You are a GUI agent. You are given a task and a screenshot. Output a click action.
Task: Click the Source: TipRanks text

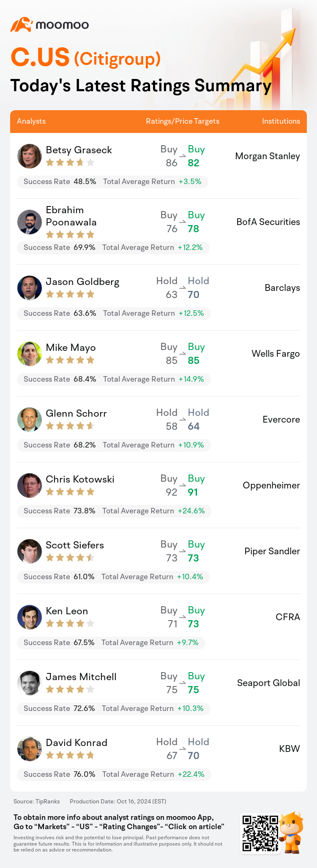(37, 801)
